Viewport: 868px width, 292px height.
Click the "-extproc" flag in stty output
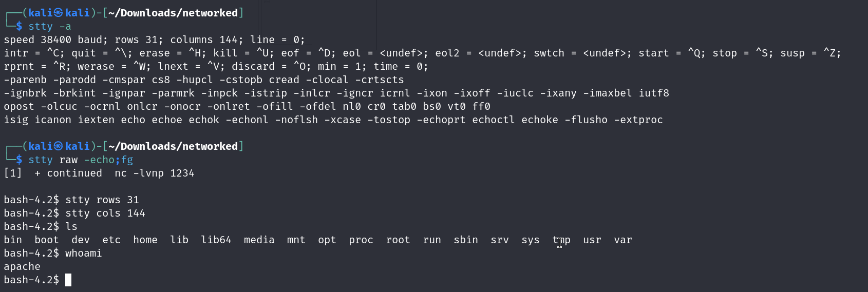[x=638, y=120]
